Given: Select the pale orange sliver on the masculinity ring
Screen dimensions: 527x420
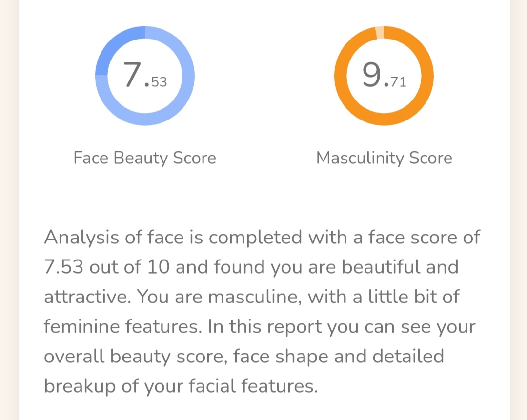Looking at the screenshot, I should pyautogui.click(x=380, y=33).
